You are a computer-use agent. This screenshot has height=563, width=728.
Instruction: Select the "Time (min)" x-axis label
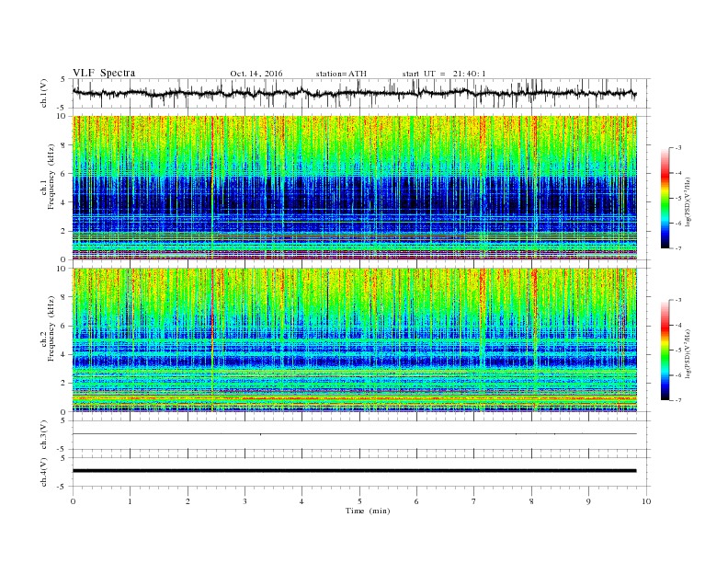coord(368,511)
